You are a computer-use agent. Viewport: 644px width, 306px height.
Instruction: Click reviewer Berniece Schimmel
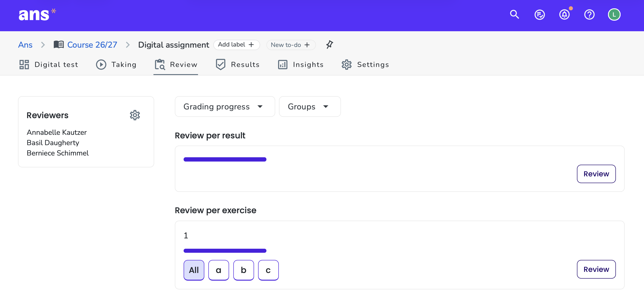[58, 153]
